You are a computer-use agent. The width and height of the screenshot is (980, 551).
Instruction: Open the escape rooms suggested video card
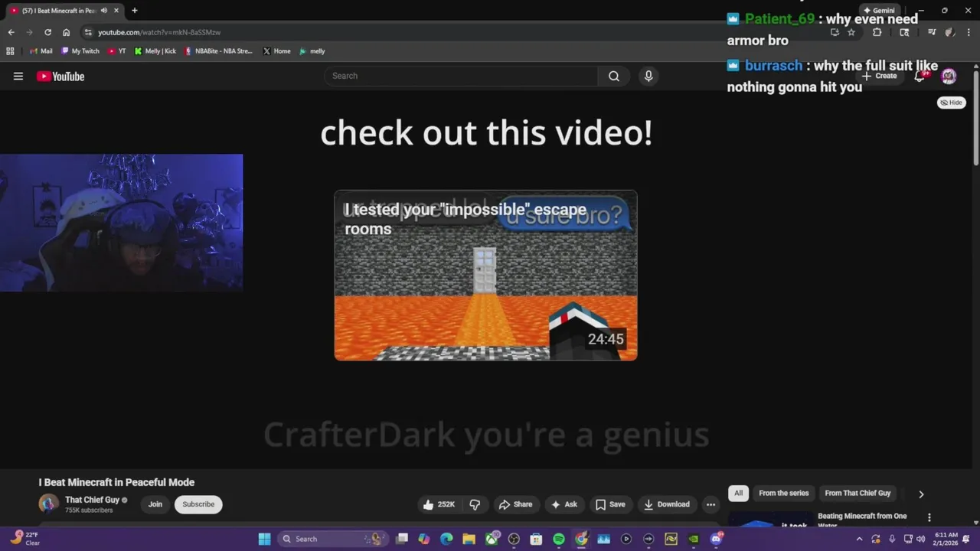[x=485, y=275]
